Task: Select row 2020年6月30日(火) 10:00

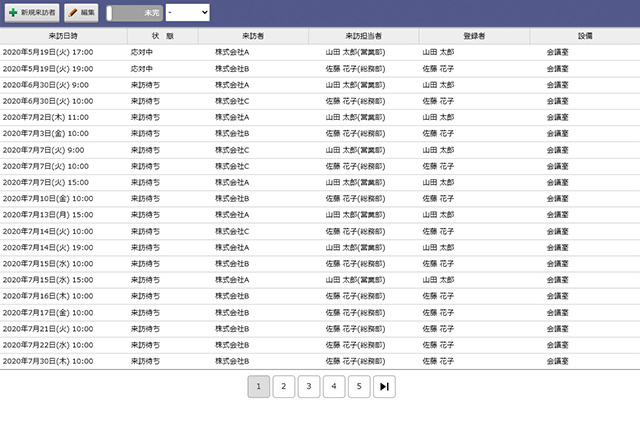Action: click(x=320, y=101)
